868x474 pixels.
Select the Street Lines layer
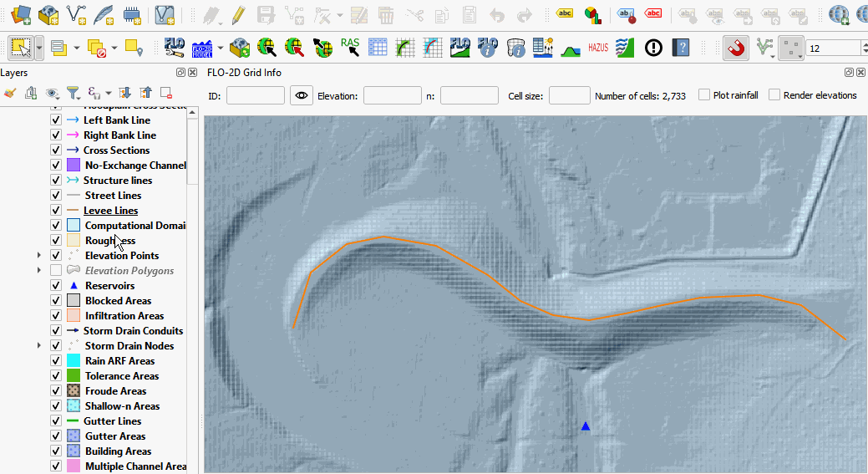coord(113,196)
